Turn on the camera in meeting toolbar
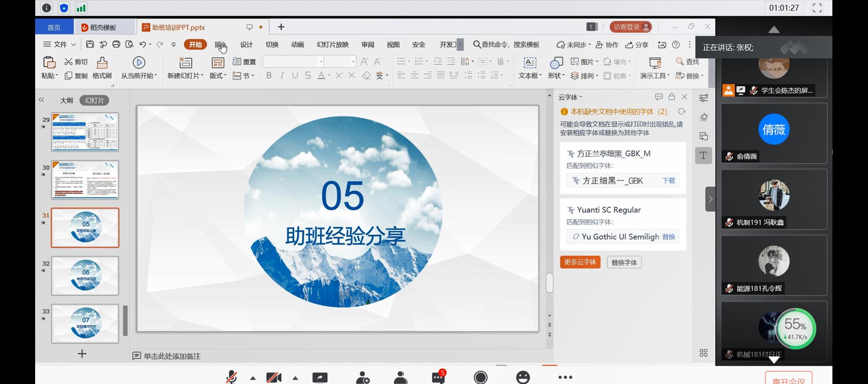This screenshot has height=384, width=868. tap(274, 378)
